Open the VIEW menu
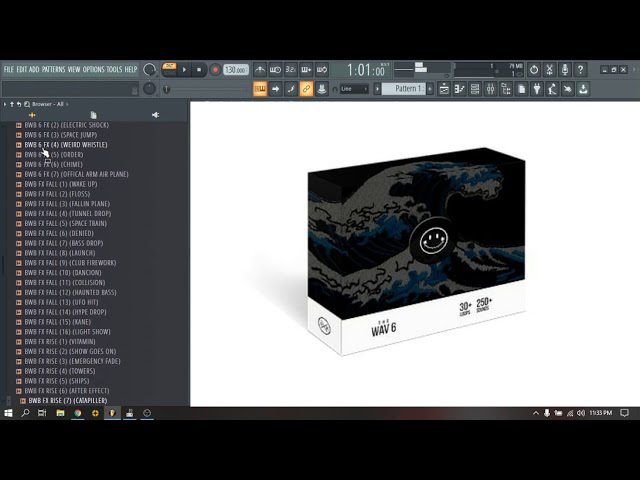This screenshot has height=480, width=640. 74,69
